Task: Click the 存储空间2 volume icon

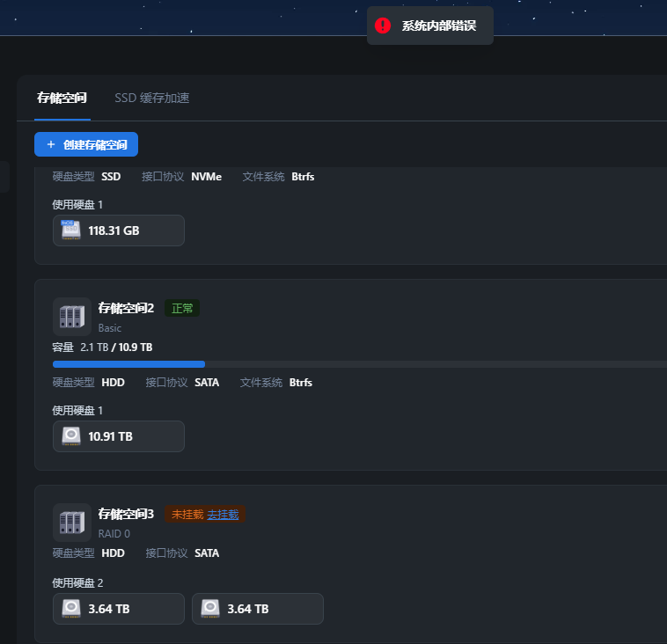Action: pyautogui.click(x=72, y=317)
